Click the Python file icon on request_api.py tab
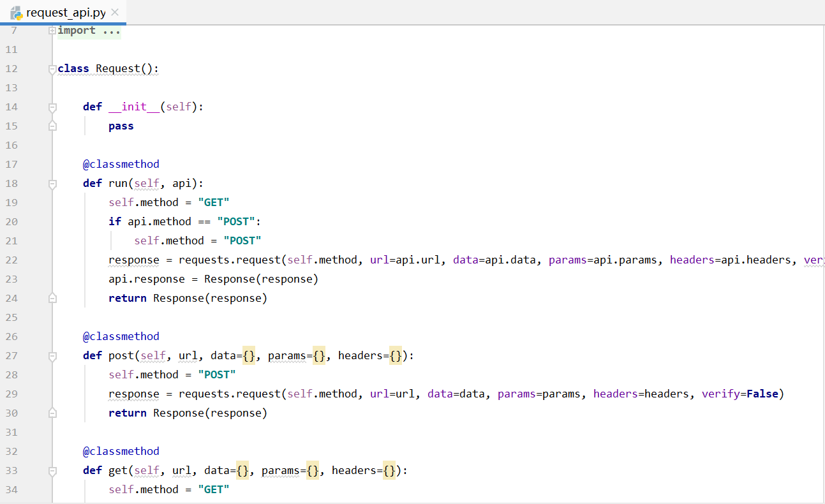The image size is (825, 504). (17, 12)
